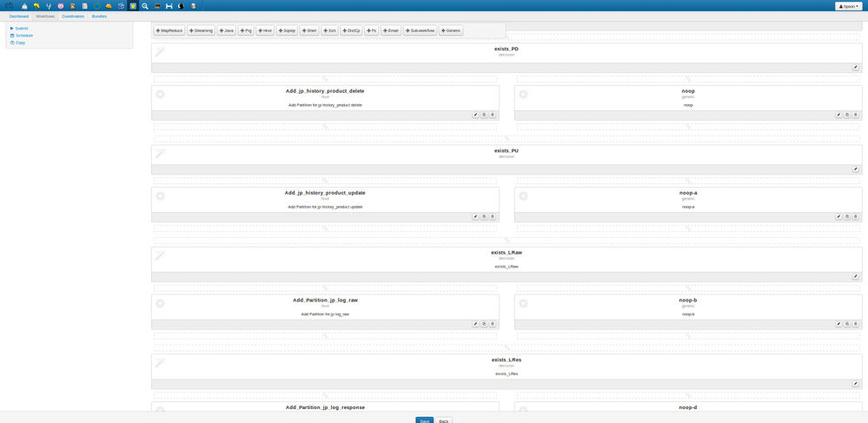The width and height of the screenshot is (868, 423).
Task: Clone the noop-a action
Action: pos(847,216)
